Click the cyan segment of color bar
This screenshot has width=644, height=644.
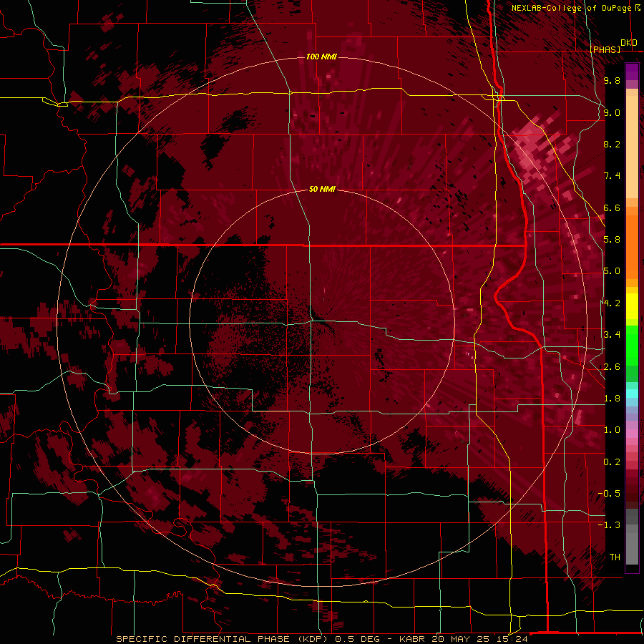632,394
